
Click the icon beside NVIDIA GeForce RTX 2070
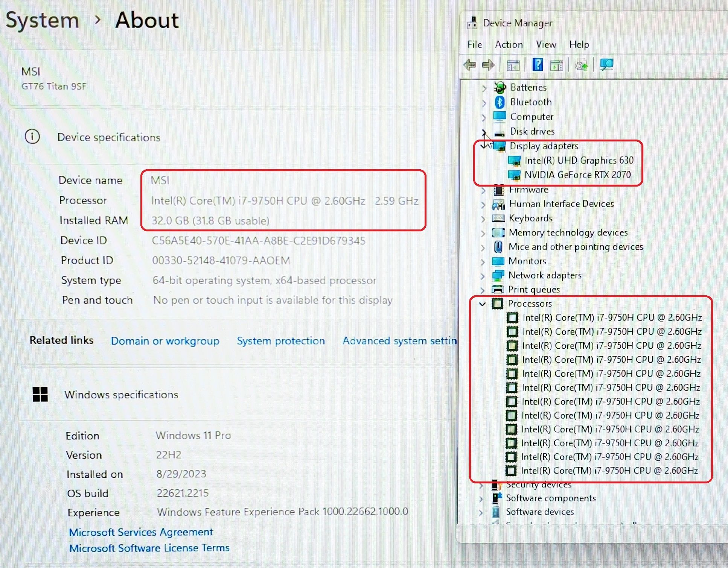(514, 175)
